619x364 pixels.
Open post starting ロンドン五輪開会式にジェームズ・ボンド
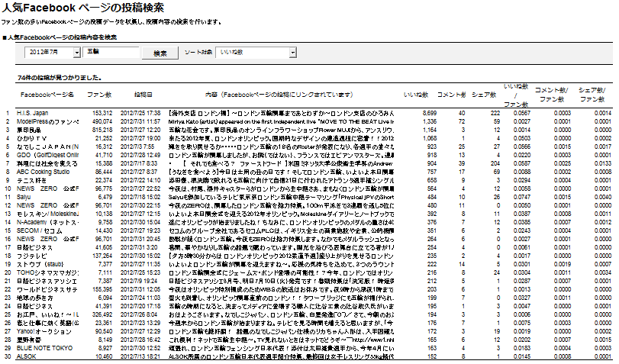tap(281, 272)
